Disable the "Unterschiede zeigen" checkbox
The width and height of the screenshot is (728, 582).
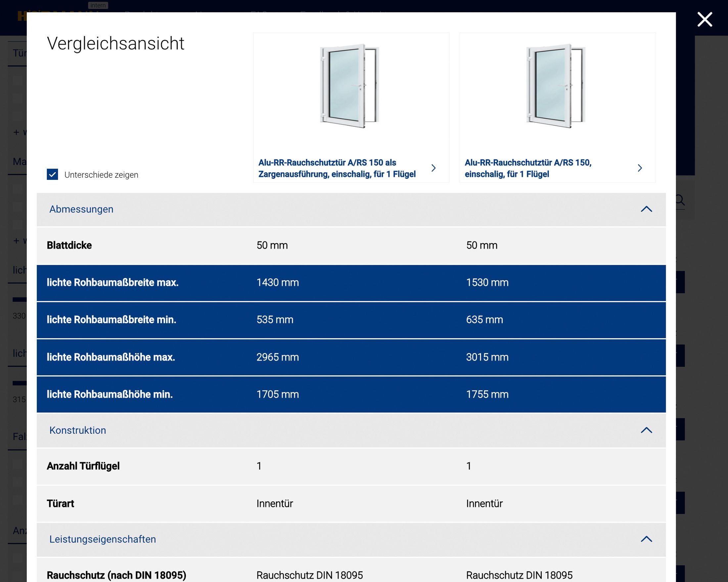click(x=52, y=174)
